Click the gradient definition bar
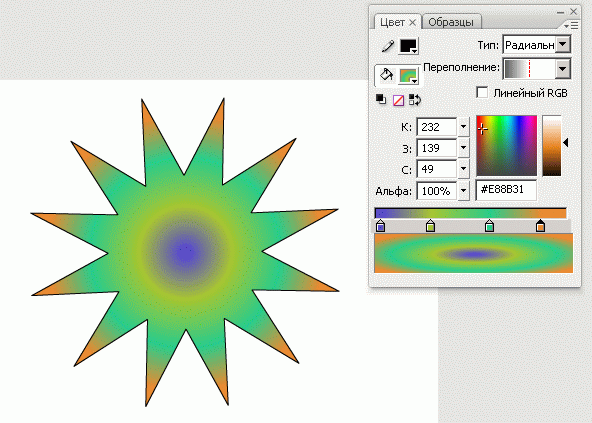Image resolution: width=592 pixels, height=423 pixels. click(x=470, y=213)
